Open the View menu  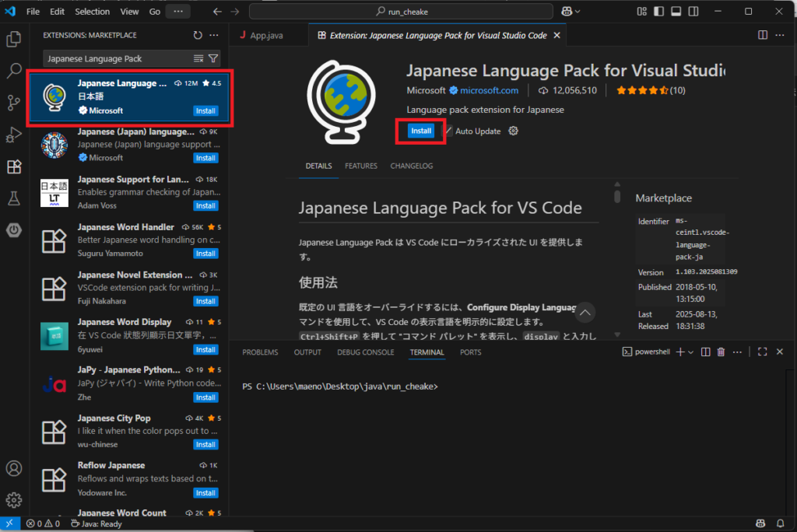tap(129, 11)
